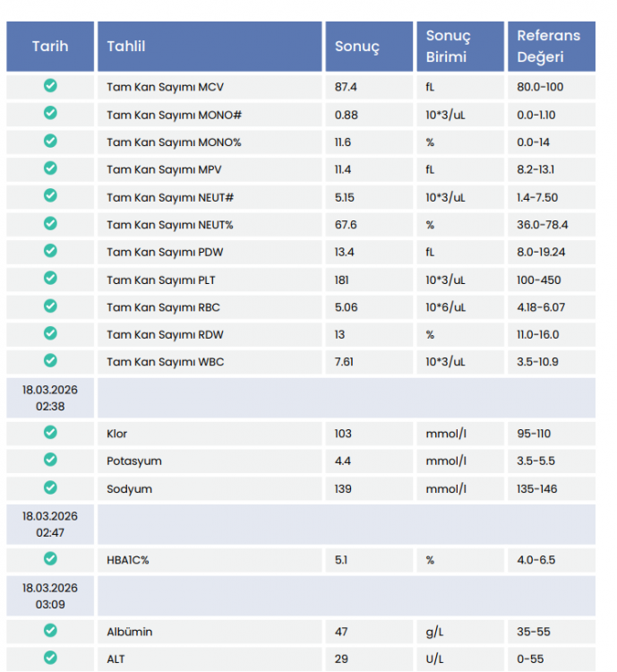Click the Albümin test name cell
This screenshot has width=617, height=672.
(x=130, y=632)
